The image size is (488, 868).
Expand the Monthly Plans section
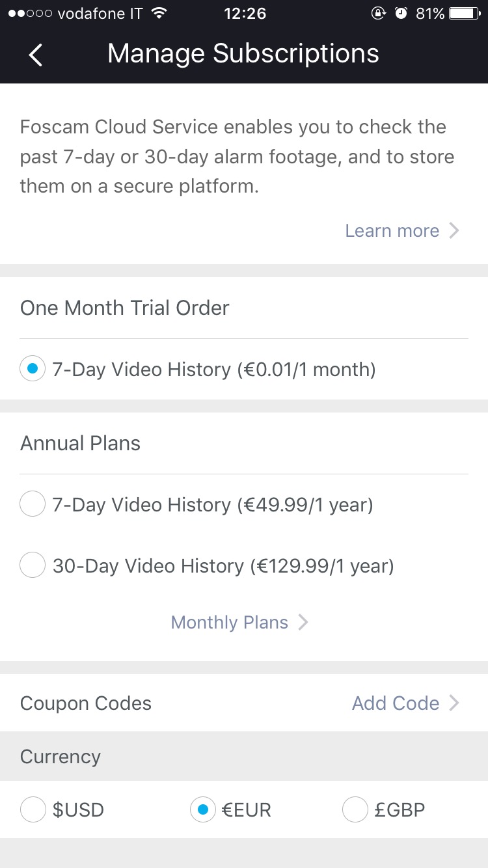230,623
